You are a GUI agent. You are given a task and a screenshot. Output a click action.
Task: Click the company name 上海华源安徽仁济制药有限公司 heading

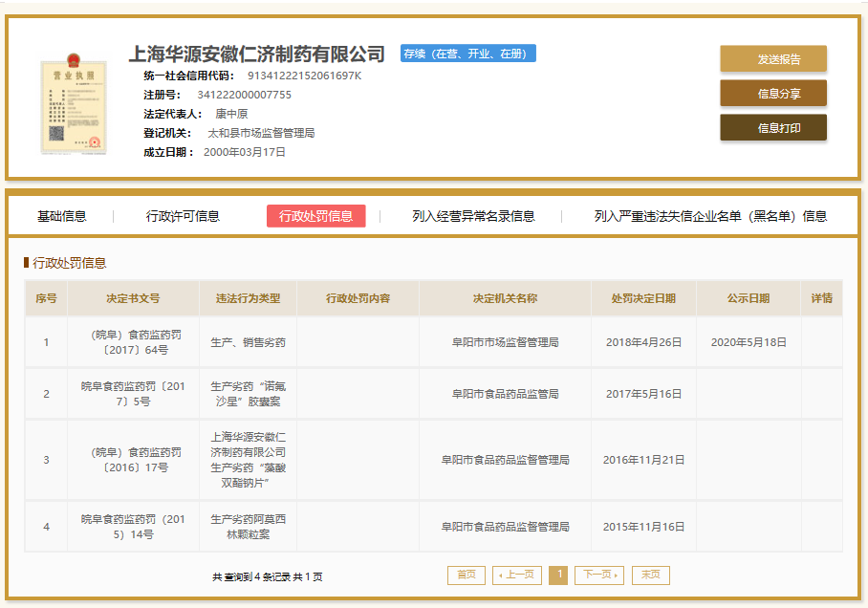(256, 54)
